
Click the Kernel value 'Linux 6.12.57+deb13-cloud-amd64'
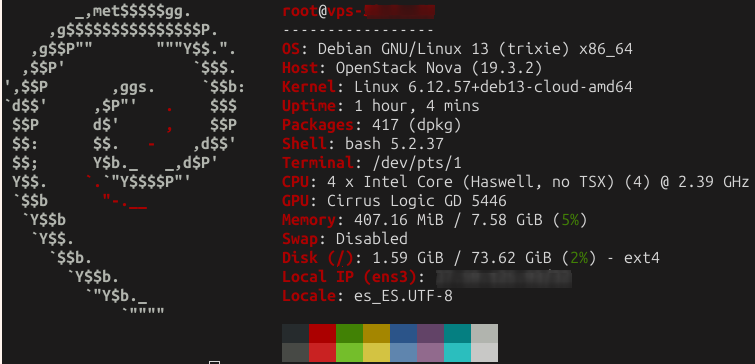(494, 87)
